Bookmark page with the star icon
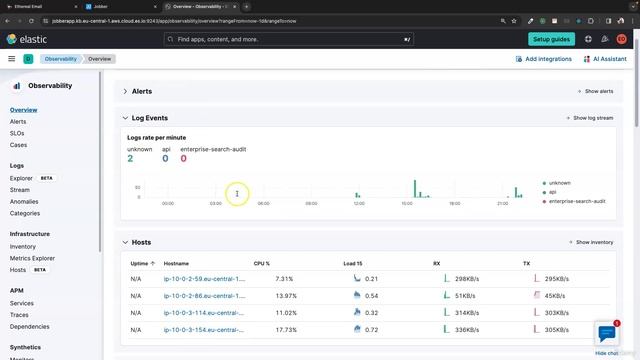Screen dimensions: 640x360 tap(514, 21)
